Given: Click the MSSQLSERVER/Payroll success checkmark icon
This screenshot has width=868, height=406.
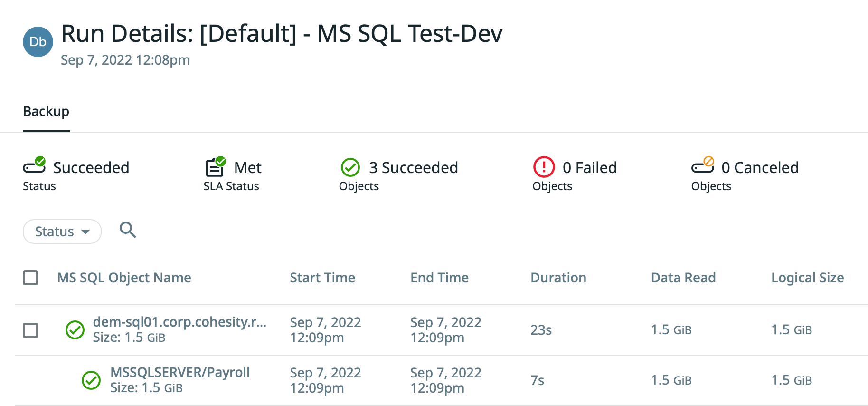Looking at the screenshot, I should click(91, 380).
